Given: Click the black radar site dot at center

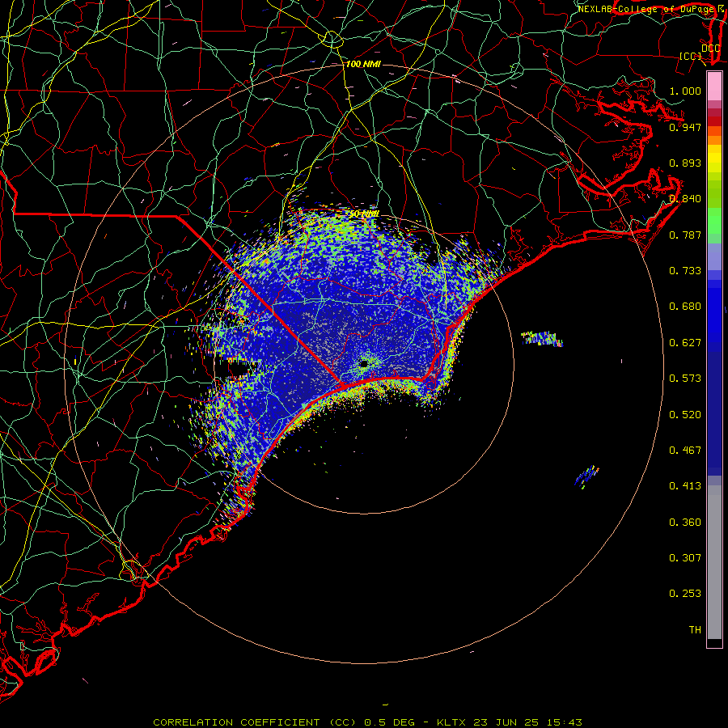Looking at the screenshot, I should coord(364,363).
